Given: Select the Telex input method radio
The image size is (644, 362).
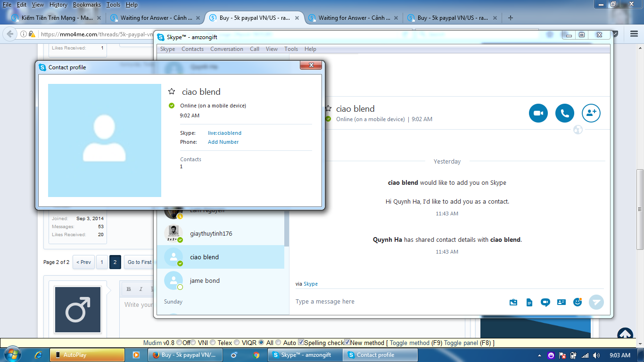Looking at the screenshot, I should click(x=212, y=343).
